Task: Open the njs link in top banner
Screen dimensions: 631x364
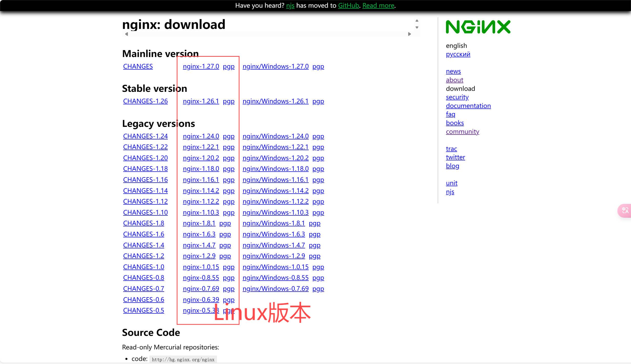Action: (290, 5)
